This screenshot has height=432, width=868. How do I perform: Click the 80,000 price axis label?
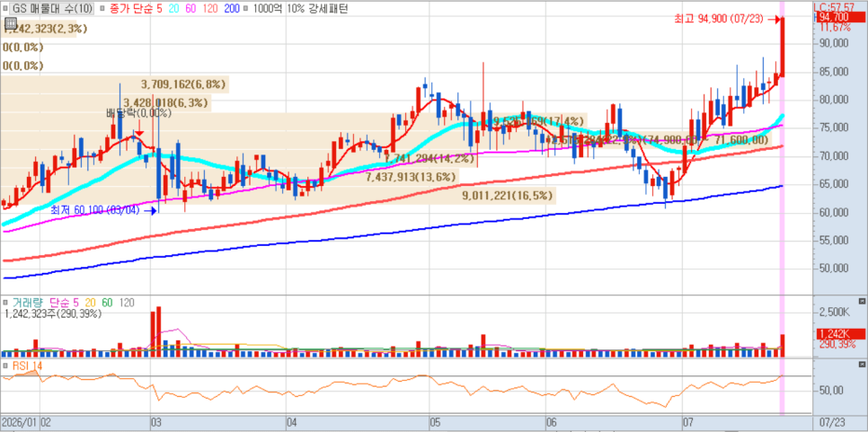click(833, 100)
